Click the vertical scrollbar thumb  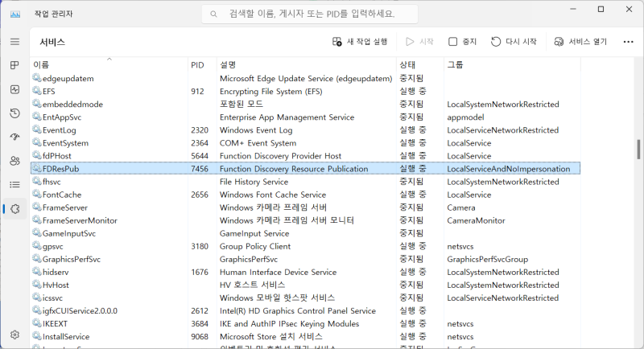[x=638, y=150]
